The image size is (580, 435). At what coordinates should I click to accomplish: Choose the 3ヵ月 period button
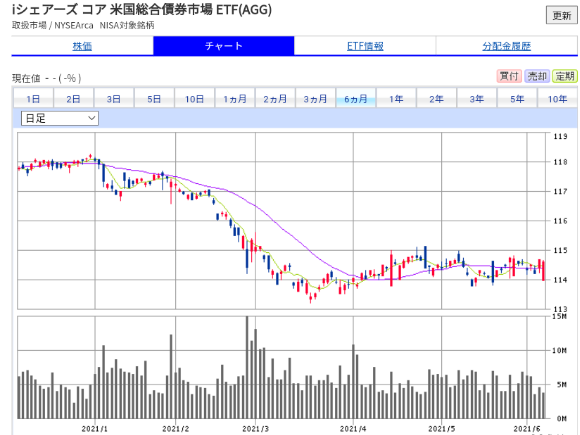(316, 99)
